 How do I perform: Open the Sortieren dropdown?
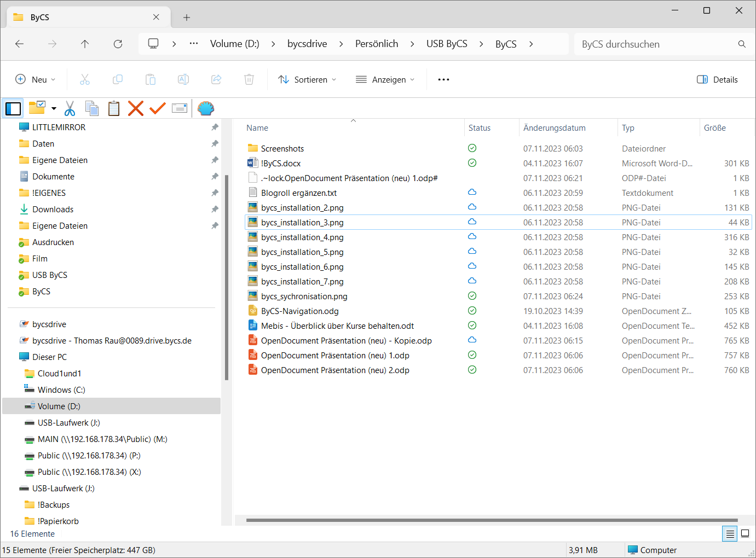[x=307, y=80]
